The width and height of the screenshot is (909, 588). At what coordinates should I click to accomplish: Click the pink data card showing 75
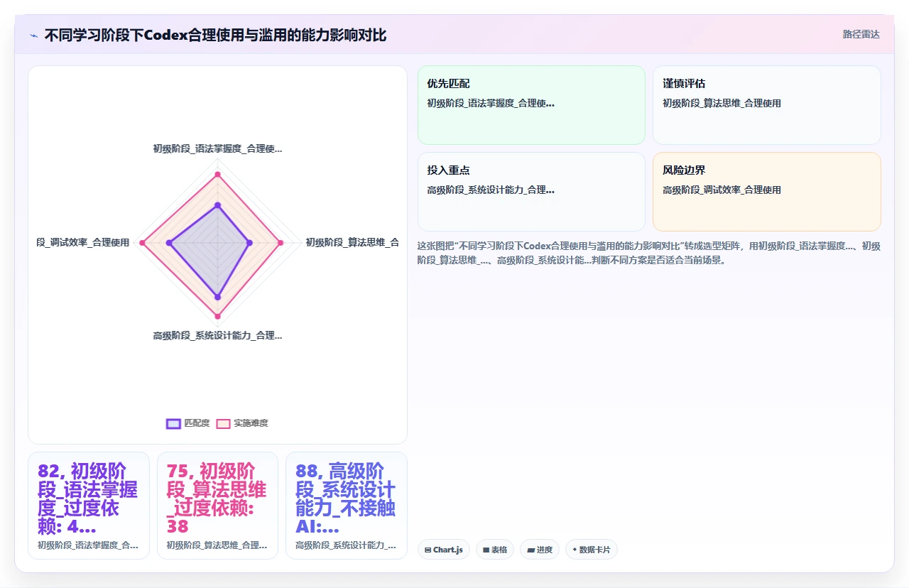tap(217, 506)
